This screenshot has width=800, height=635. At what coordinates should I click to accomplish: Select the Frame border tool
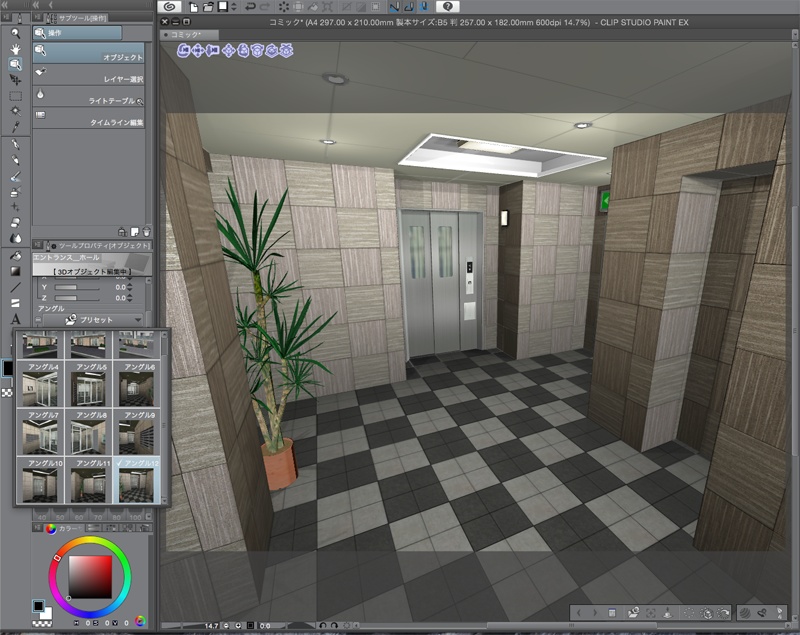[x=16, y=303]
